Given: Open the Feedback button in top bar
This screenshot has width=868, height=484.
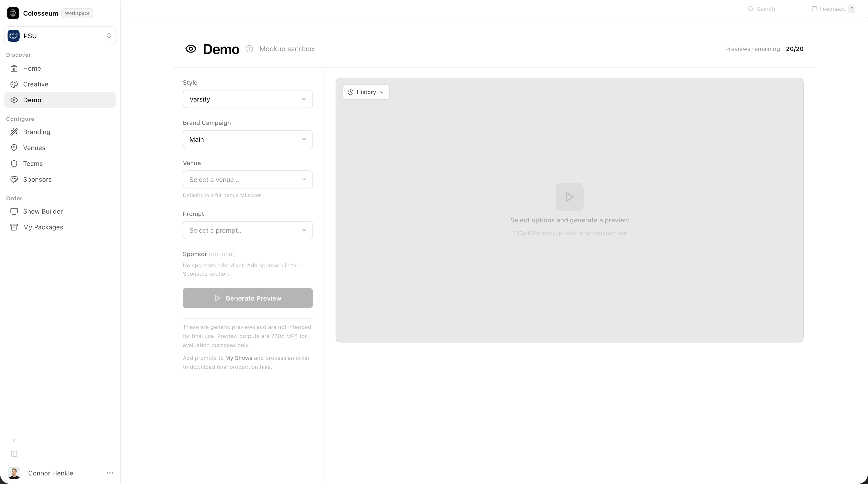Looking at the screenshot, I should coord(832,9).
